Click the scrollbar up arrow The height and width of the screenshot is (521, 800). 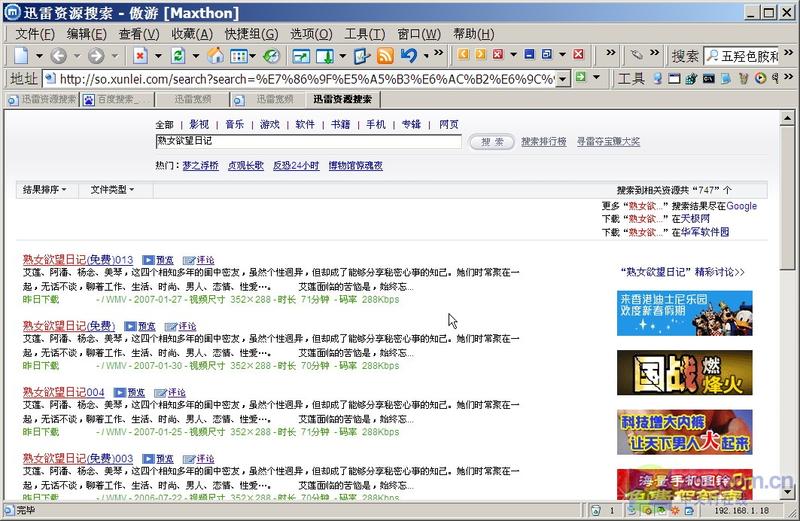pos(787,118)
